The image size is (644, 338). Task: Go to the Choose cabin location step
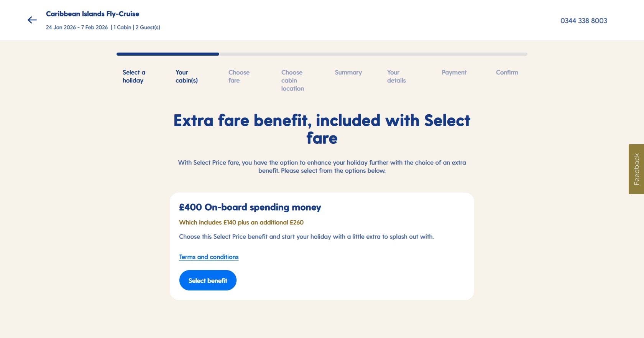292,81
